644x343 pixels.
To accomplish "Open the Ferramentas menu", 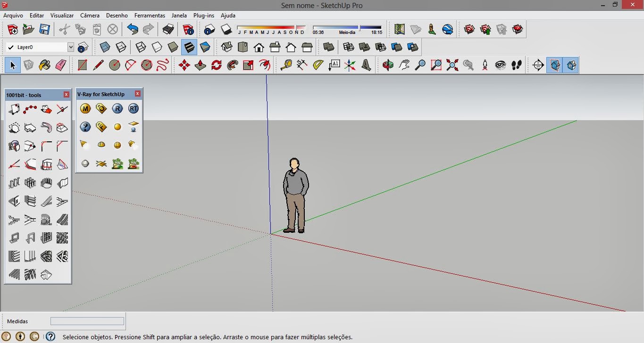I will point(150,16).
